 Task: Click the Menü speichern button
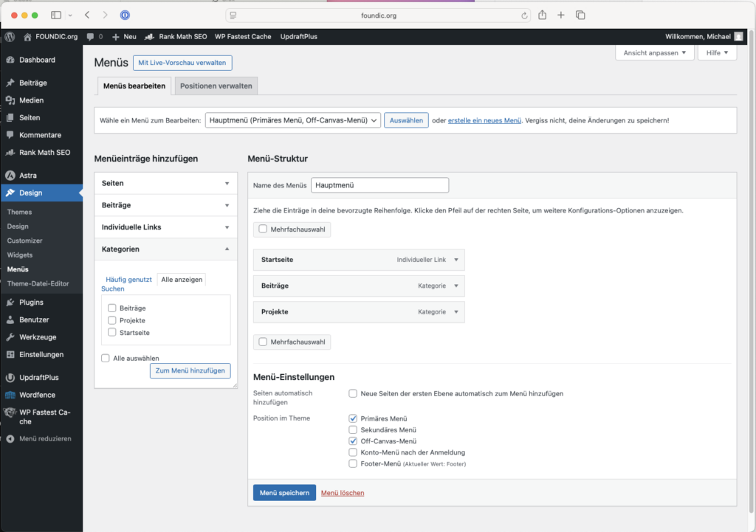click(284, 493)
